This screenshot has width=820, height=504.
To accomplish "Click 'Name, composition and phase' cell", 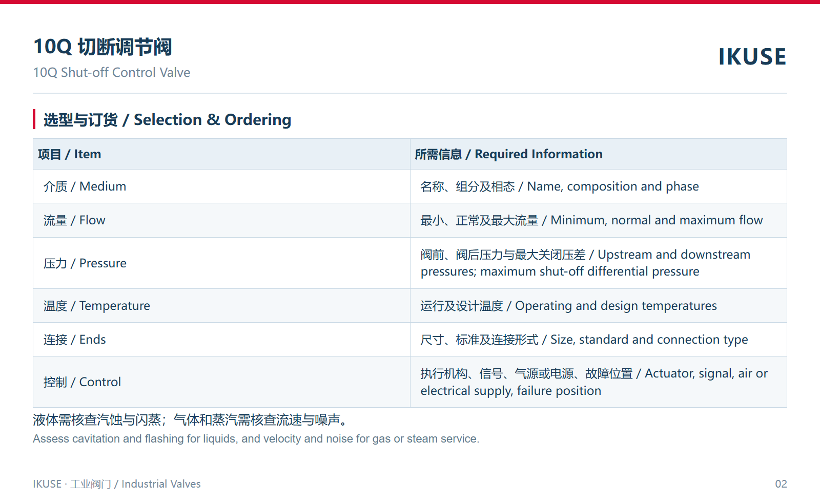I will click(x=599, y=186).
